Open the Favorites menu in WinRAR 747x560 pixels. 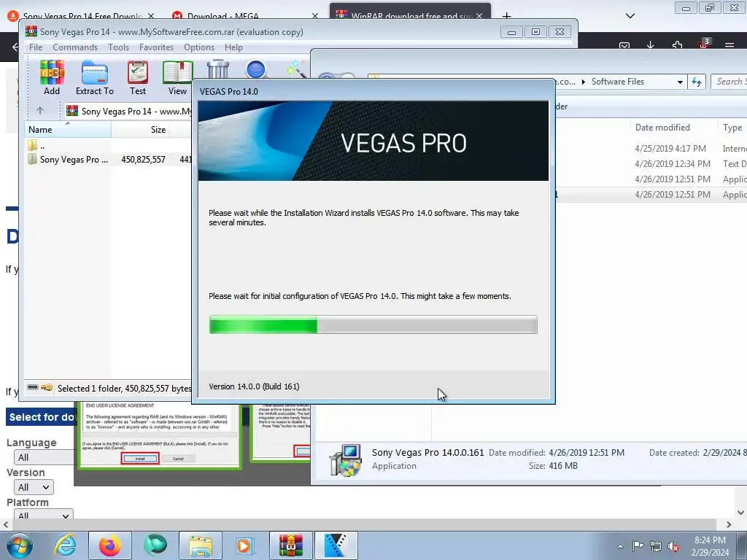click(156, 47)
